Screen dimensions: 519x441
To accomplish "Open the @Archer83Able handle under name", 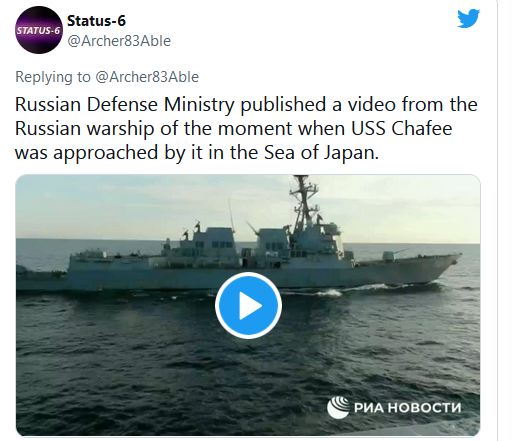I will click(x=119, y=41).
